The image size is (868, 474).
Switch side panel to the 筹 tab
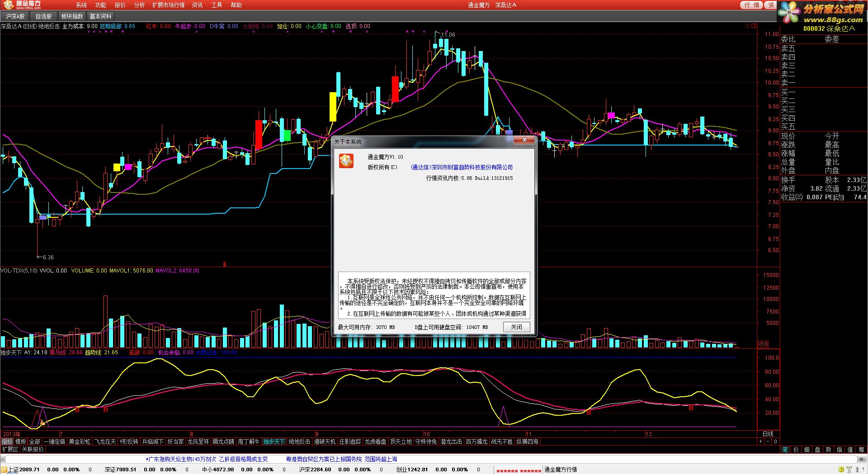pos(861,450)
